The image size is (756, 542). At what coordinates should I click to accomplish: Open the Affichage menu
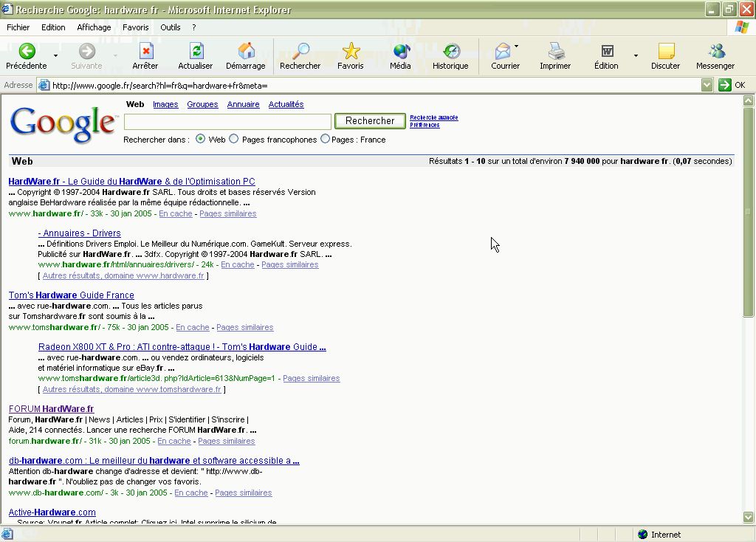click(94, 27)
